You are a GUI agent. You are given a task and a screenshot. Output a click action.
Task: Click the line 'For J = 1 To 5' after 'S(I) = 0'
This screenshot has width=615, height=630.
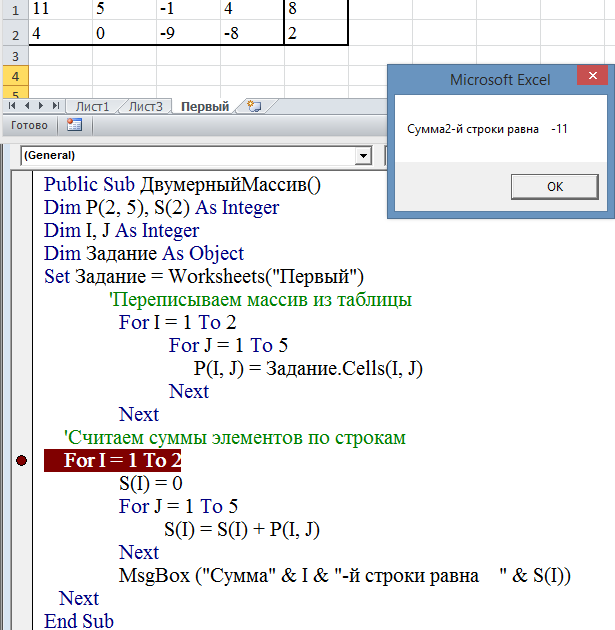(x=178, y=506)
